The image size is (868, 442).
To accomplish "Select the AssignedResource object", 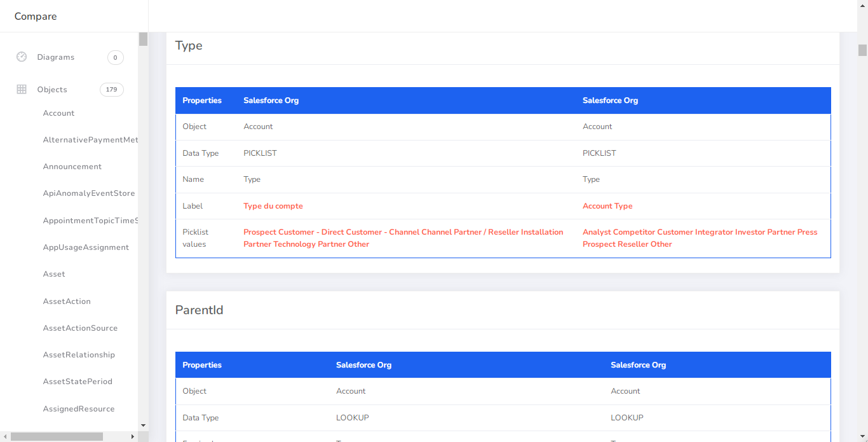I will [79, 409].
